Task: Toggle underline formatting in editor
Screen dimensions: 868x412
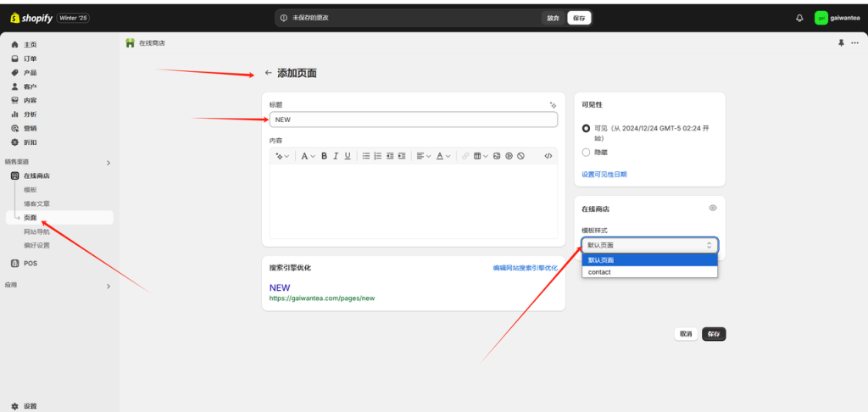Action: click(x=348, y=156)
